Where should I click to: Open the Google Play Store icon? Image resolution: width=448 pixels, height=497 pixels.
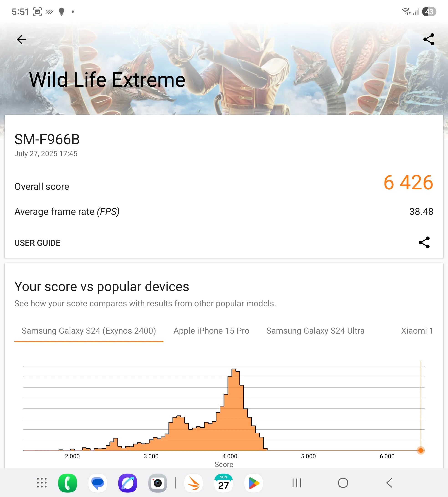pos(254,483)
